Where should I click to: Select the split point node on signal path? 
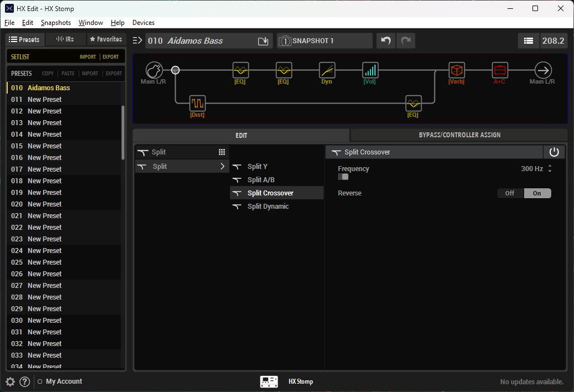click(x=175, y=70)
